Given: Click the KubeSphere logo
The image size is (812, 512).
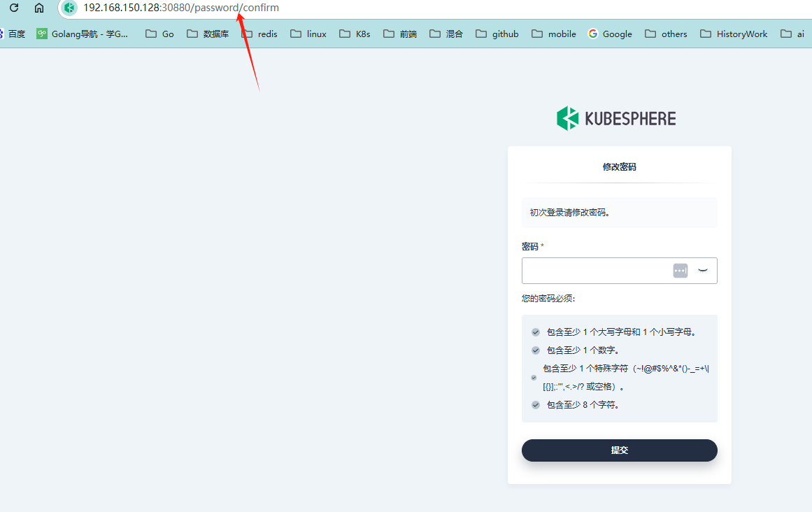Looking at the screenshot, I should (x=616, y=118).
